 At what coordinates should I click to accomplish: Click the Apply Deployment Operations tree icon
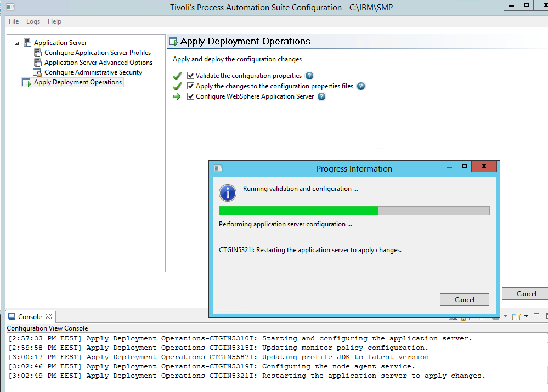point(27,82)
